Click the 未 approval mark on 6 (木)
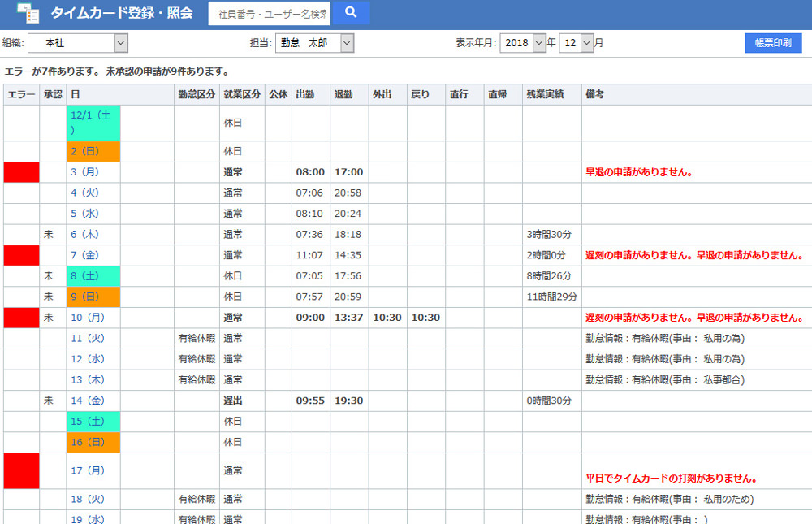Viewport: 812px width, 524px height. click(49, 234)
